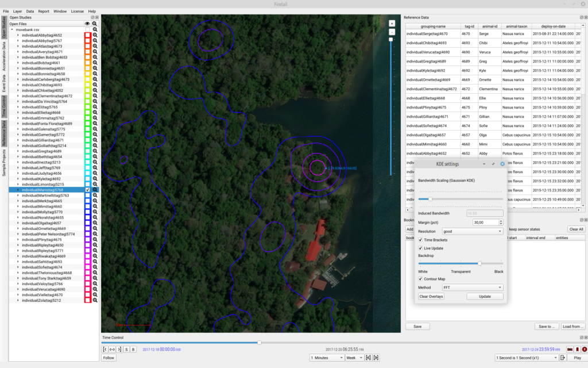588x368 pixels.
Task: Enable visibility for individual|Abby|tag|5767
Action: click(x=88, y=41)
